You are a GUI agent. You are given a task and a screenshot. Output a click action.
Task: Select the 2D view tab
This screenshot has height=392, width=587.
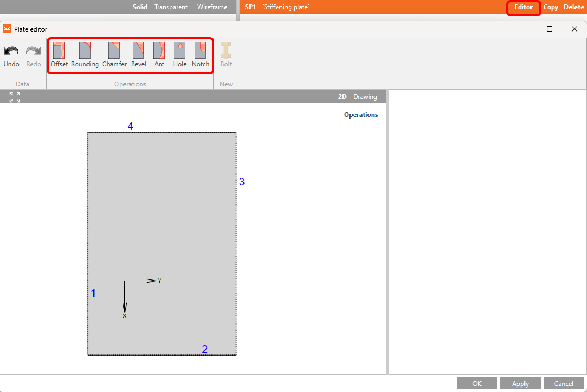coord(342,96)
